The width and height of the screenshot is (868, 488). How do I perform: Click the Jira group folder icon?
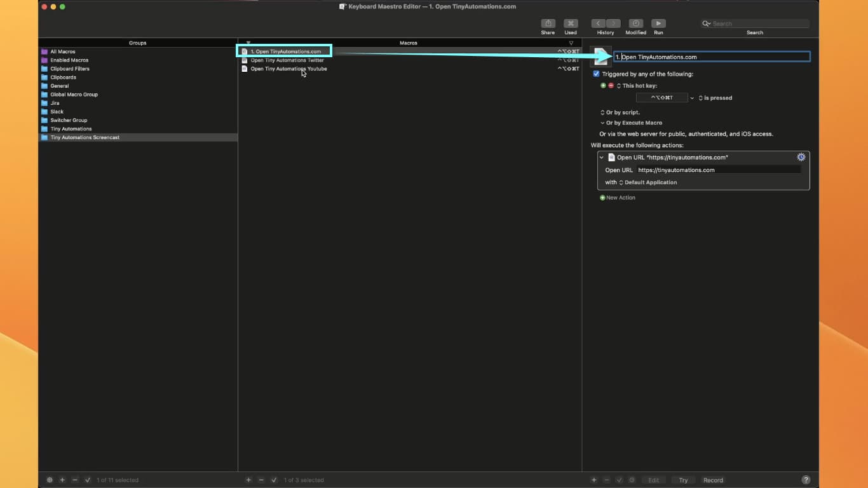pyautogui.click(x=44, y=103)
